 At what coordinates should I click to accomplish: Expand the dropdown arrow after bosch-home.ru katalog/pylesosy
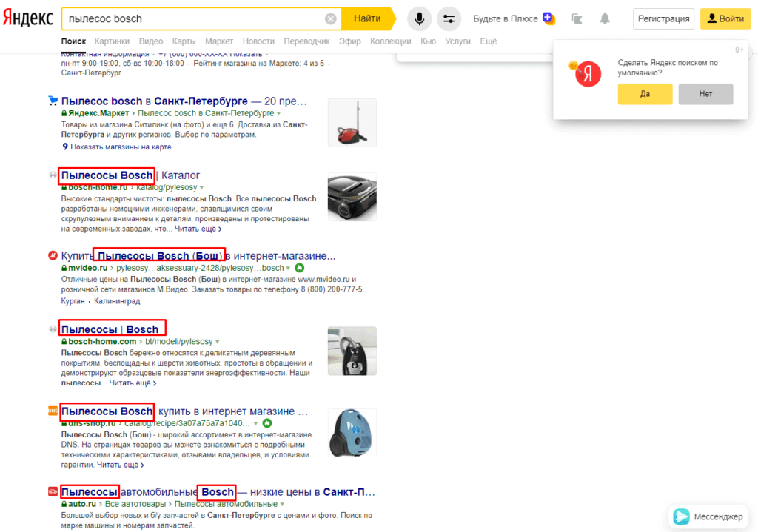click(201, 187)
